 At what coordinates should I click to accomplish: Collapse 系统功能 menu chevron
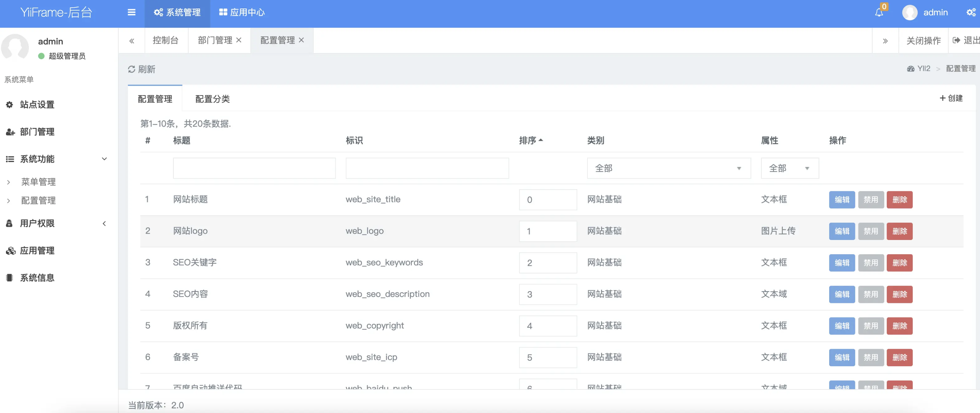(x=104, y=159)
